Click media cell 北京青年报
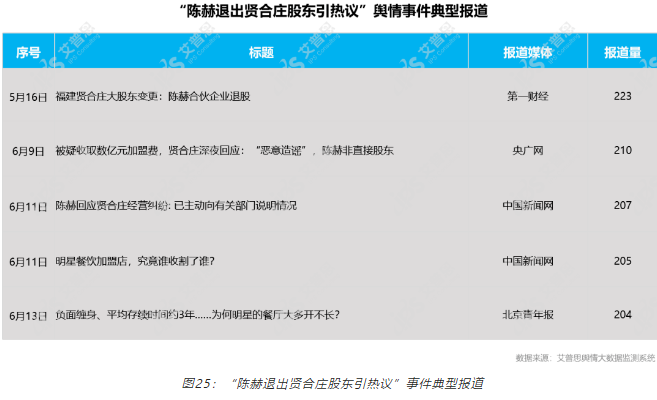The height and width of the screenshot is (400, 657). (x=528, y=315)
